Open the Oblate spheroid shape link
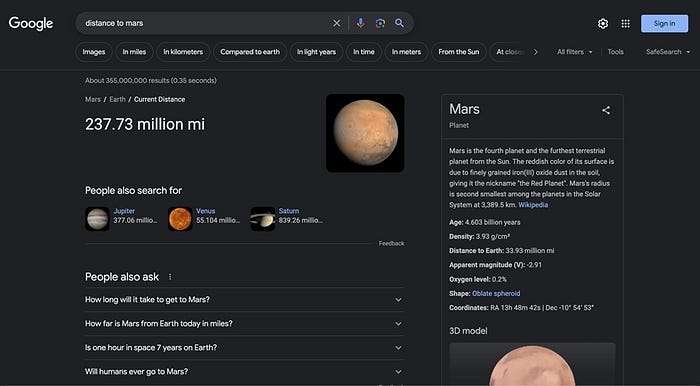The width and height of the screenshot is (700, 386). click(x=496, y=294)
